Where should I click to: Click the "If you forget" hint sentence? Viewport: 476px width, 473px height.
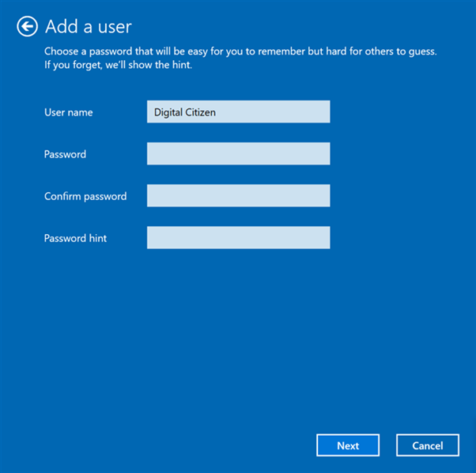(118, 65)
